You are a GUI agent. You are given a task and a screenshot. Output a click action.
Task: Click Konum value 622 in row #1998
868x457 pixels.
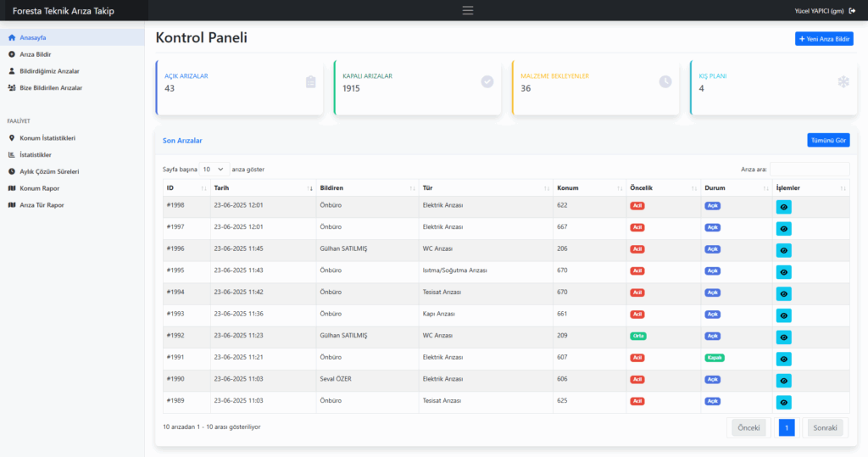pyautogui.click(x=562, y=205)
